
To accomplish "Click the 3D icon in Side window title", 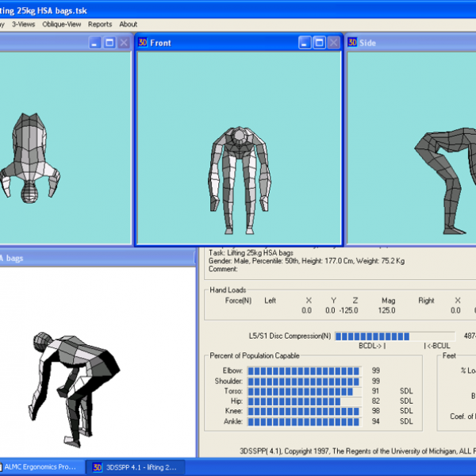I will point(352,43).
